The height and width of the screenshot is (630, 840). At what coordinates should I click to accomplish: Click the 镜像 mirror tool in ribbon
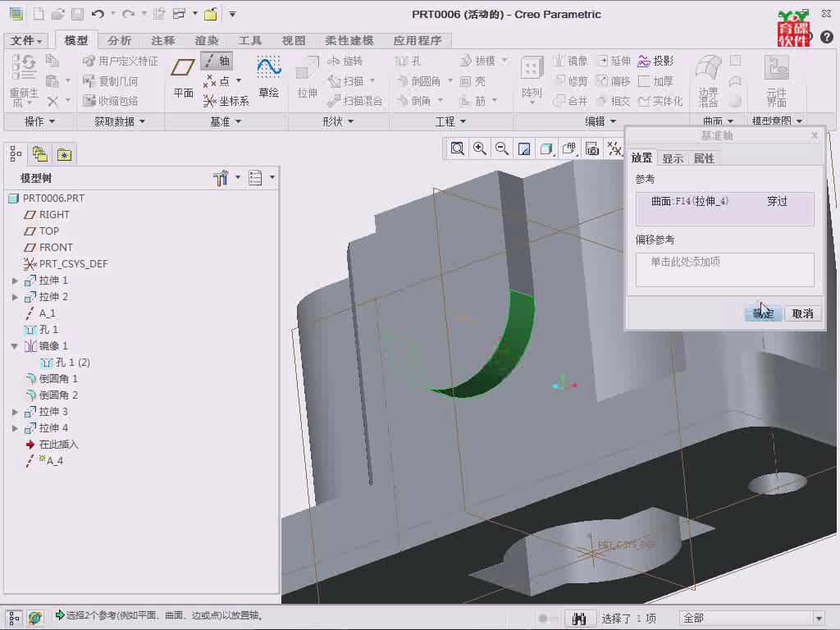coord(571,61)
